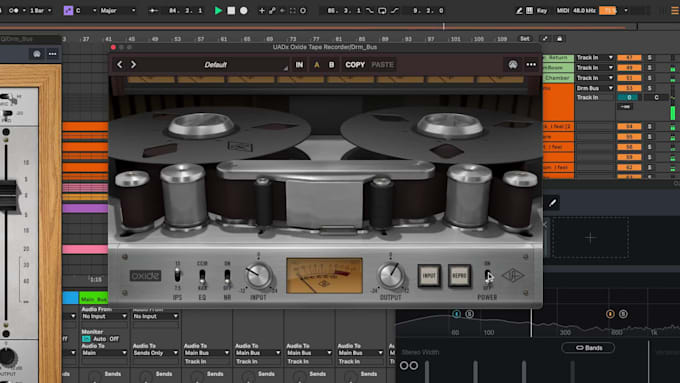Go to next preset in Oxide plugin
Viewport: 680px width, 383px height.
[134, 65]
